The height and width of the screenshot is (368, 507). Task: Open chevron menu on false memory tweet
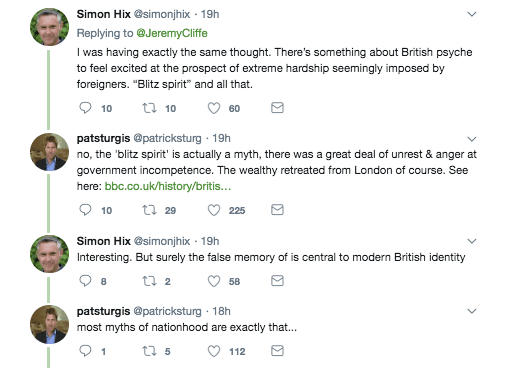pyautogui.click(x=472, y=241)
